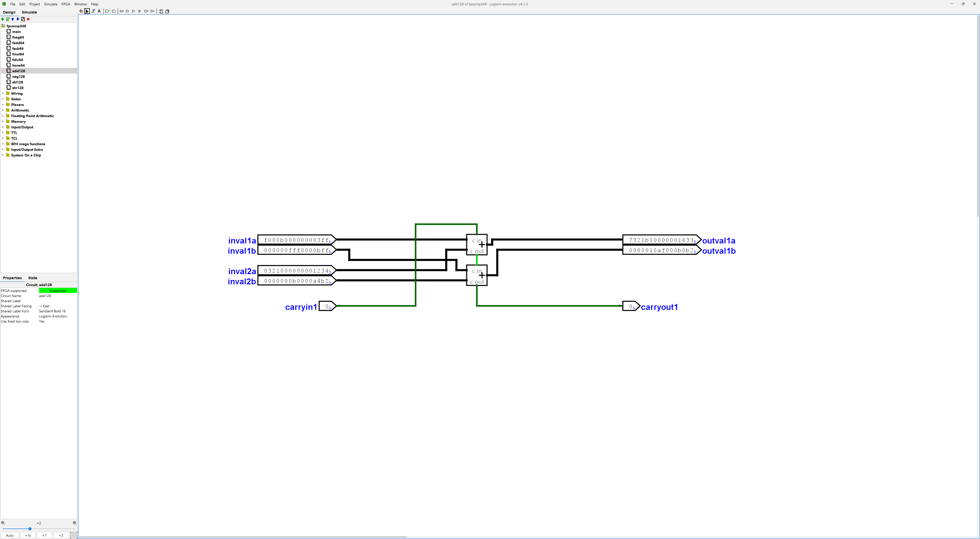This screenshot has width=980, height=539.
Task: Open the Simulate menu
Action: pyautogui.click(x=51, y=4)
